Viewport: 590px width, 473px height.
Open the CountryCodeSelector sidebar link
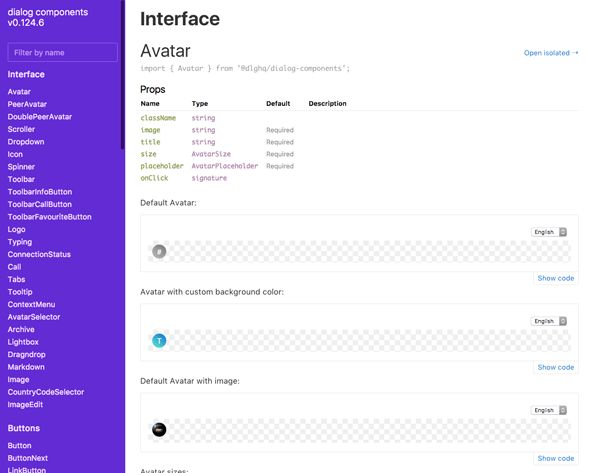pyautogui.click(x=46, y=392)
